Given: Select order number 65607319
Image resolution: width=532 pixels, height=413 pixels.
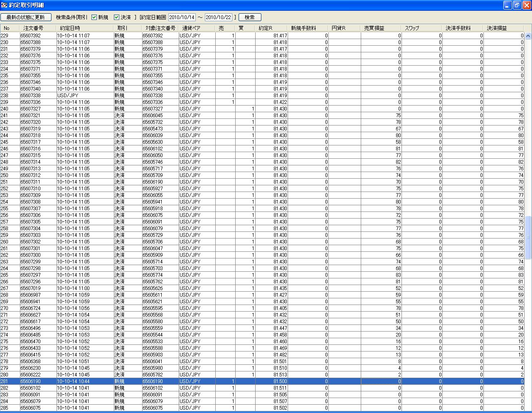Looking at the screenshot, I should click(x=38, y=129).
